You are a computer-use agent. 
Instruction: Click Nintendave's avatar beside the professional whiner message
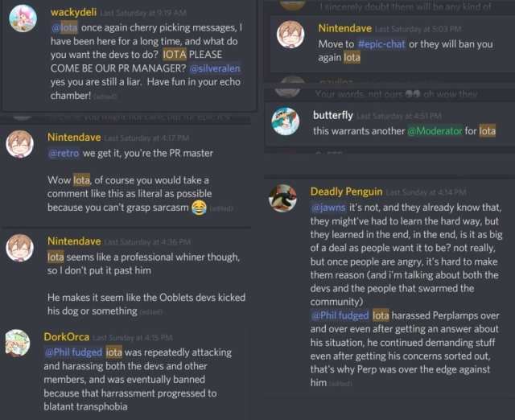(19, 248)
